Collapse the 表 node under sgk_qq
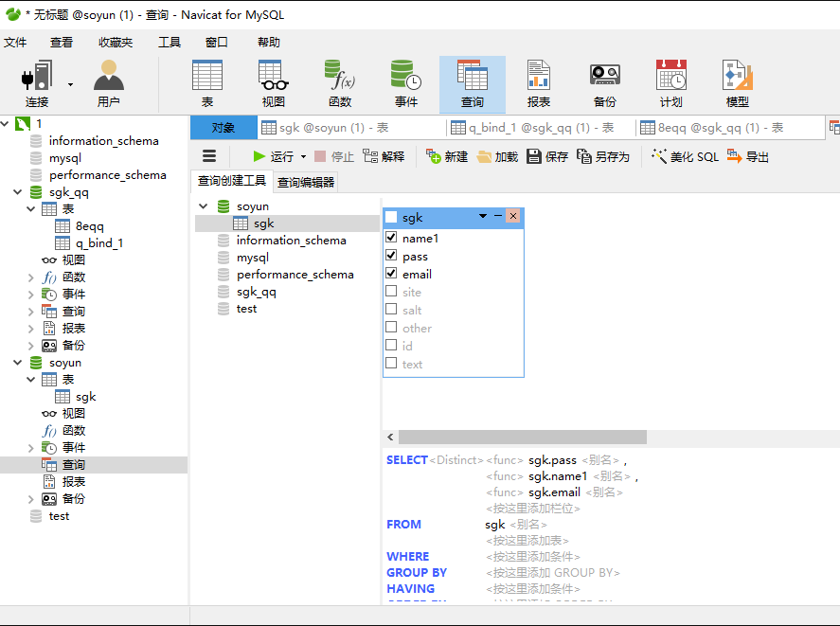 pyautogui.click(x=30, y=209)
